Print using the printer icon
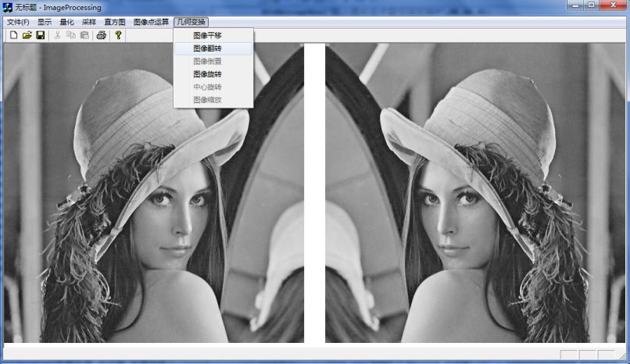The image size is (630, 364). pyautogui.click(x=102, y=35)
